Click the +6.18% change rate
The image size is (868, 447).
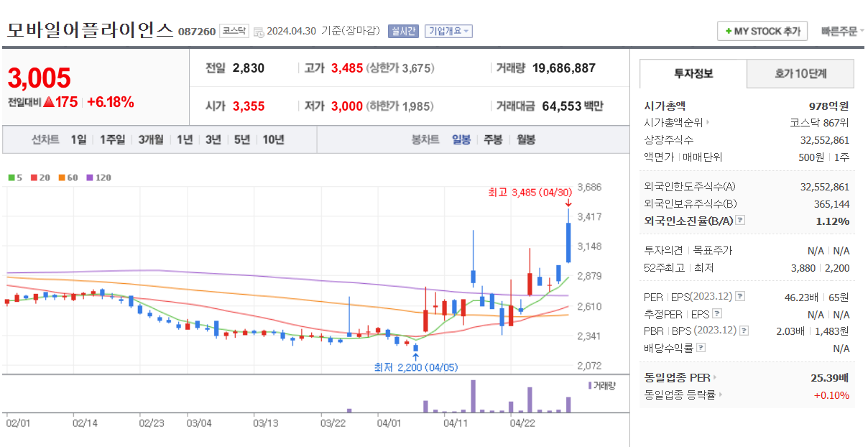111,102
